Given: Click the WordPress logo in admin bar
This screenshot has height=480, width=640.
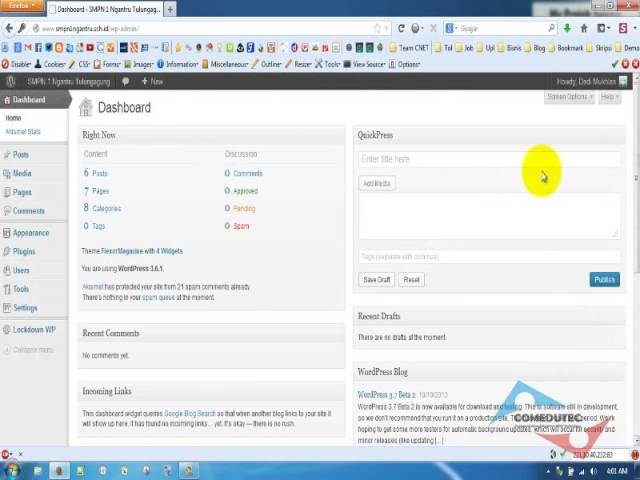Looking at the screenshot, I should [10, 81].
